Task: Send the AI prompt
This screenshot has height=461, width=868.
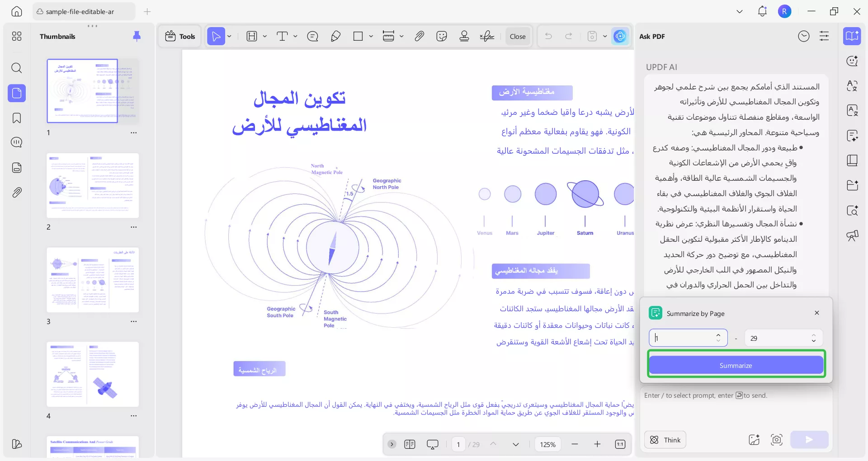Action: (x=809, y=440)
